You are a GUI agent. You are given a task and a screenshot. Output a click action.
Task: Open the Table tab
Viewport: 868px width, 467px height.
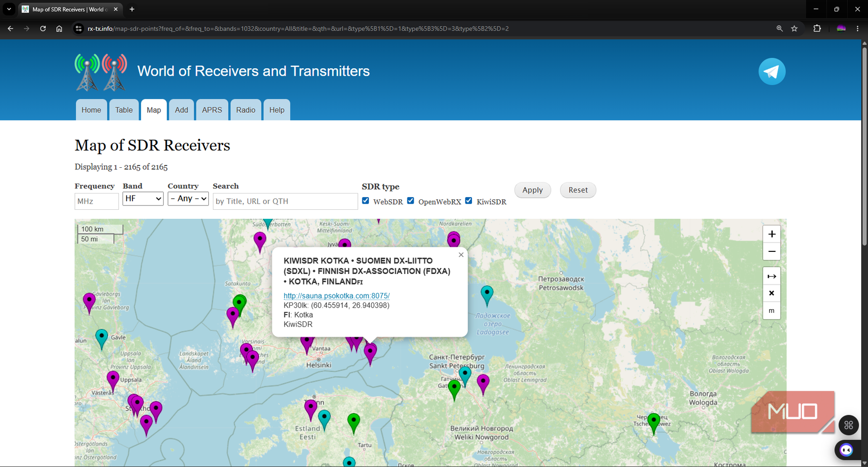(x=124, y=110)
